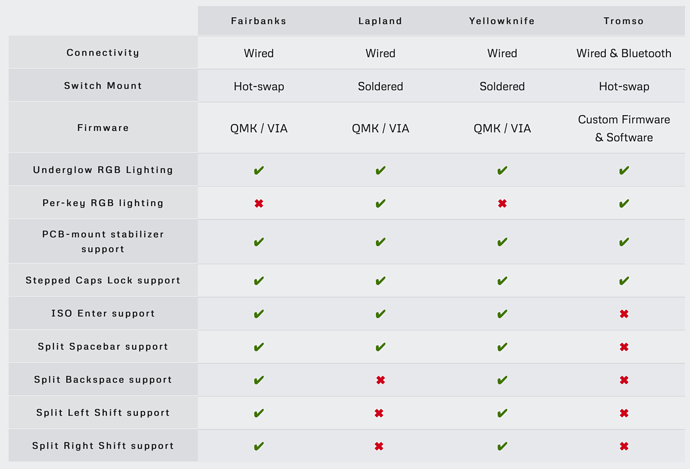Click Tromso Split Right Shift red cross

pyautogui.click(x=624, y=446)
